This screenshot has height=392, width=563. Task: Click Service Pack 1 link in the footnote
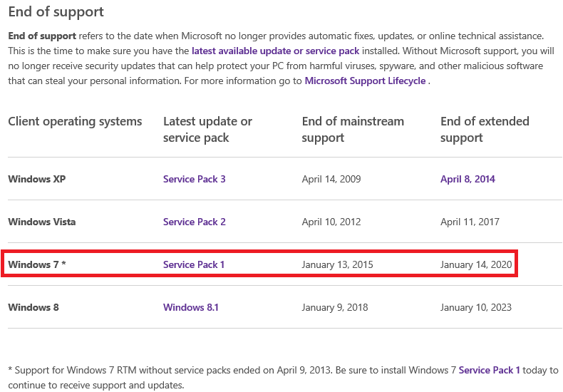click(489, 370)
